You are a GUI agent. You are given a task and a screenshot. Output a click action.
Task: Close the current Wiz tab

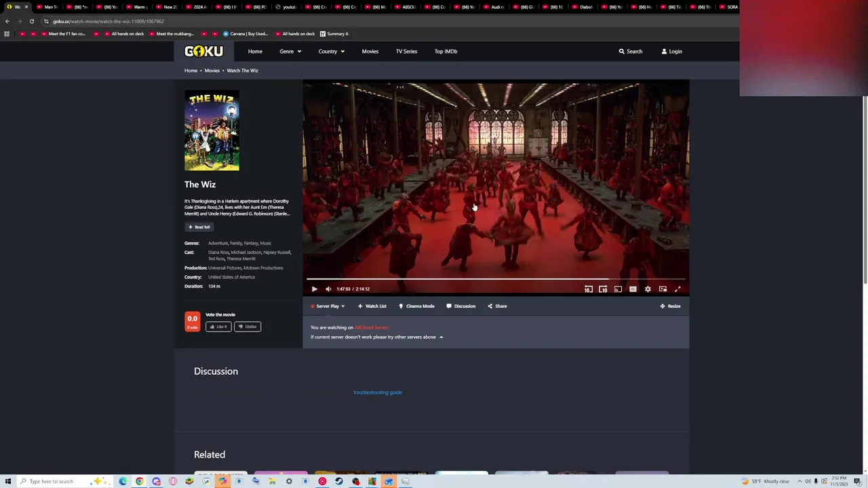tap(26, 7)
